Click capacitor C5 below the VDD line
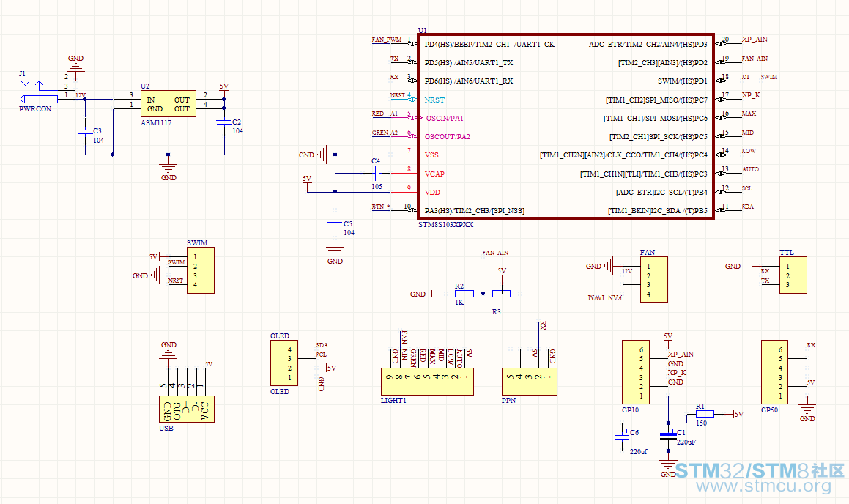Viewport: 849px width, 504px height. 335,223
